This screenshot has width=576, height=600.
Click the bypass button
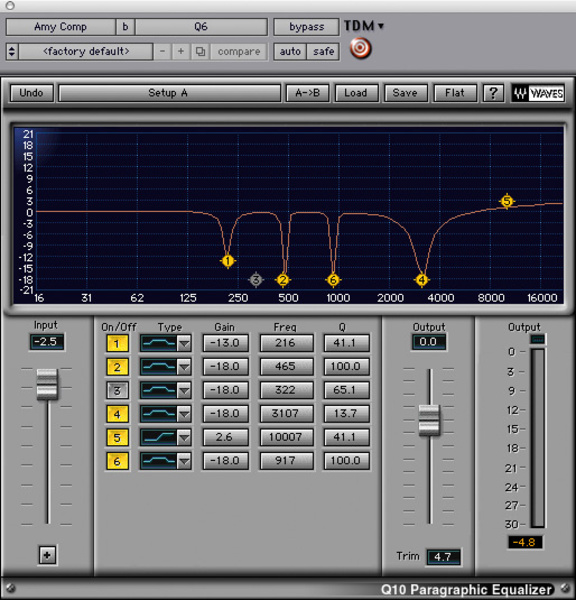coord(306,27)
